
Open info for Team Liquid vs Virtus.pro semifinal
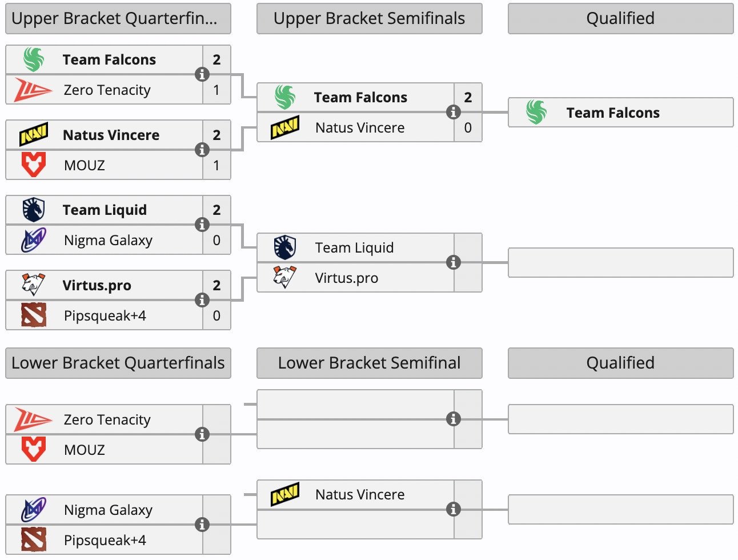pos(453,262)
